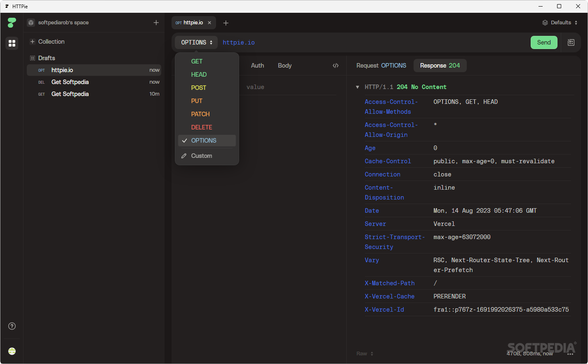Click the softpediarob's space cube icon

[31, 23]
